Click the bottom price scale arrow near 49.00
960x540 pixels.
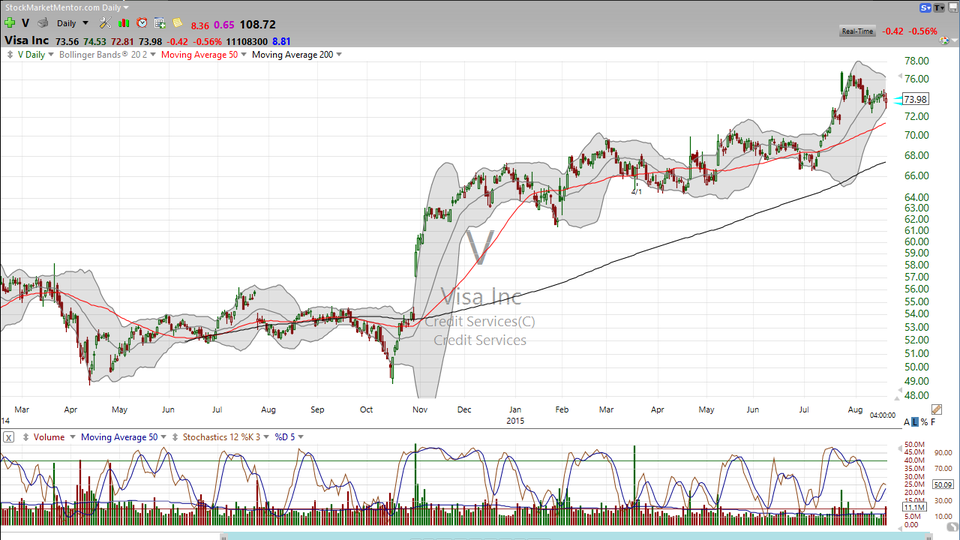[x=899, y=389]
